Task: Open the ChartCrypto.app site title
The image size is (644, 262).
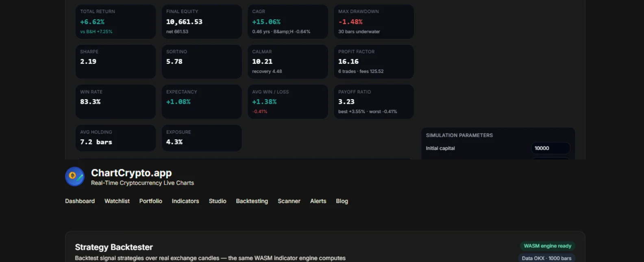Action: pos(131,173)
